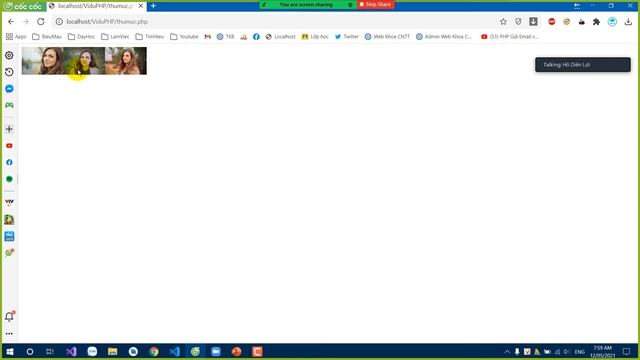Open Windows search circle on the taskbar
The height and width of the screenshot is (360, 640).
pyautogui.click(x=30, y=351)
